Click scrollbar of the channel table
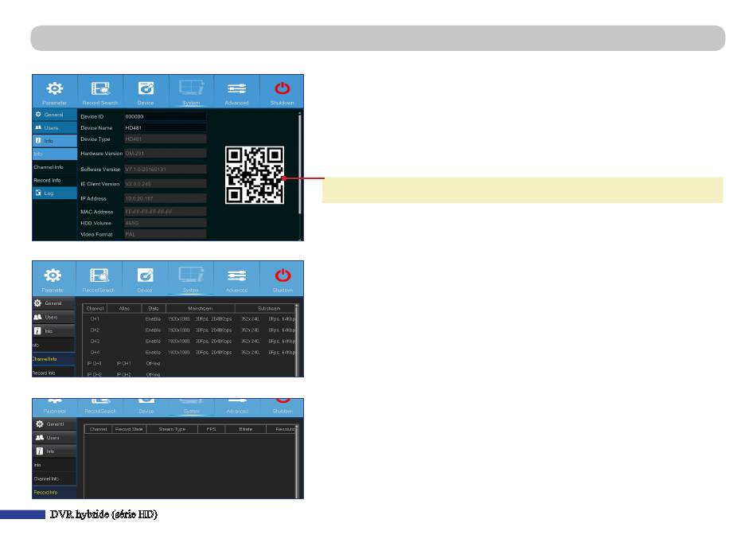Viewport: 756px width, 535px height. 297,340
